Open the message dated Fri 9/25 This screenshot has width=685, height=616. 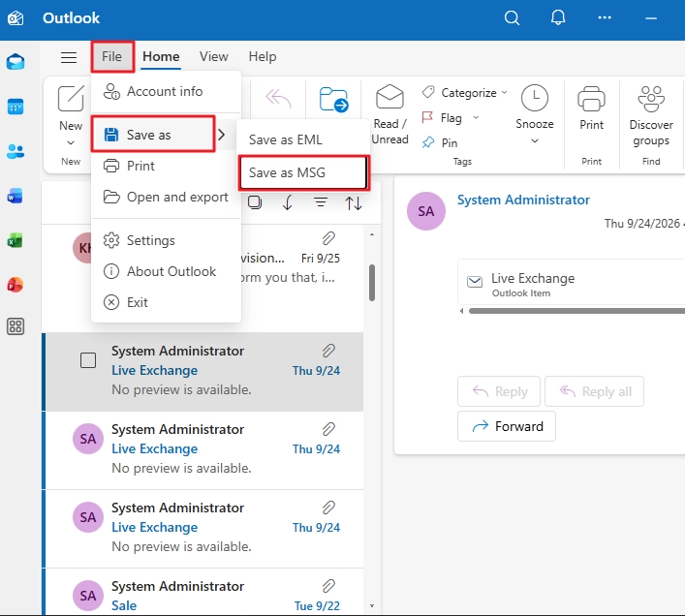pos(204,278)
